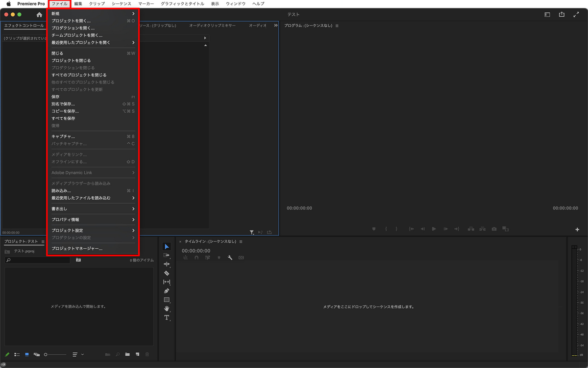Click the Find magnifier in Project panel footer
The image size is (588, 368).
tap(118, 354)
